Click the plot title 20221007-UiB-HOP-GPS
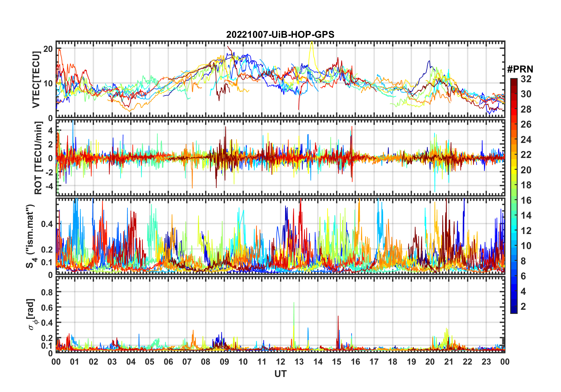561x392 pixels. tap(280, 34)
